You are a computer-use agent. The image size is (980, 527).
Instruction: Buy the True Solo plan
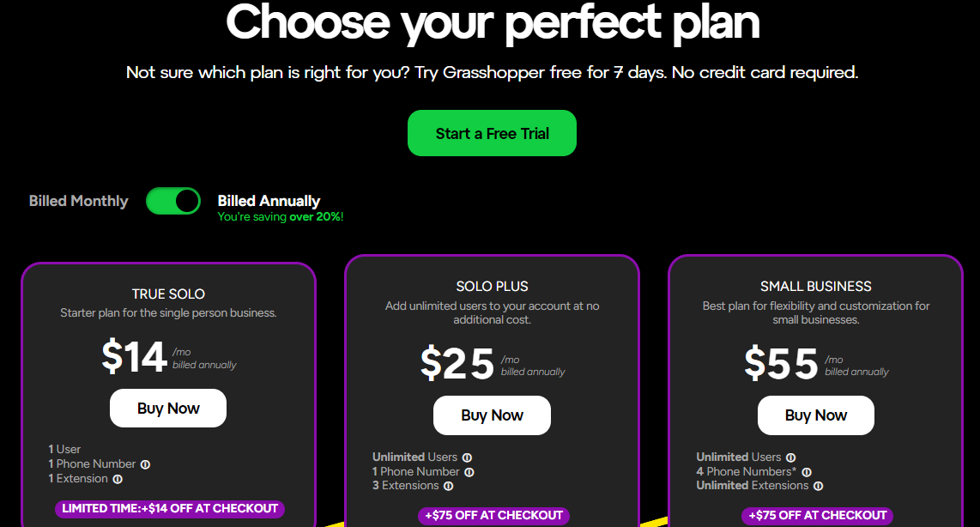[168, 409]
